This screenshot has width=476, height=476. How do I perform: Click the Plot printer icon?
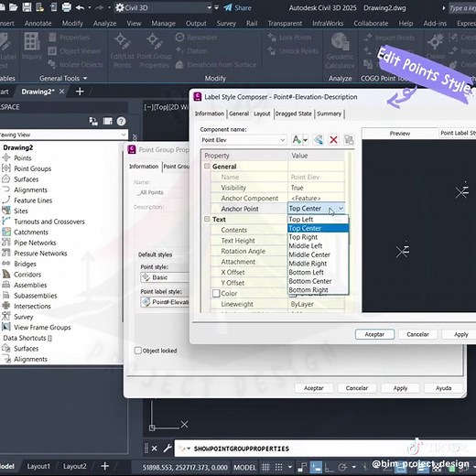pyautogui.click(x=67, y=7)
